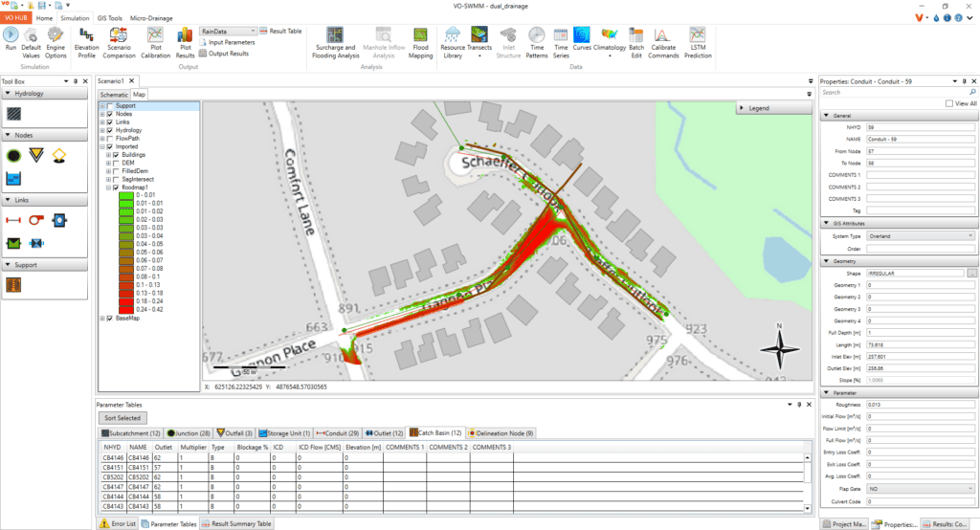Viewport: 980px width, 530px height.
Task: Select the Subcatchment (12) table tab
Action: pos(131,433)
